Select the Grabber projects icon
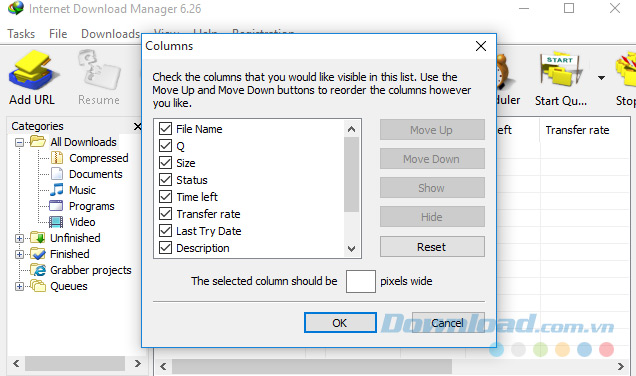Image resolution: width=636 pixels, height=376 pixels. click(x=38, y=270)
